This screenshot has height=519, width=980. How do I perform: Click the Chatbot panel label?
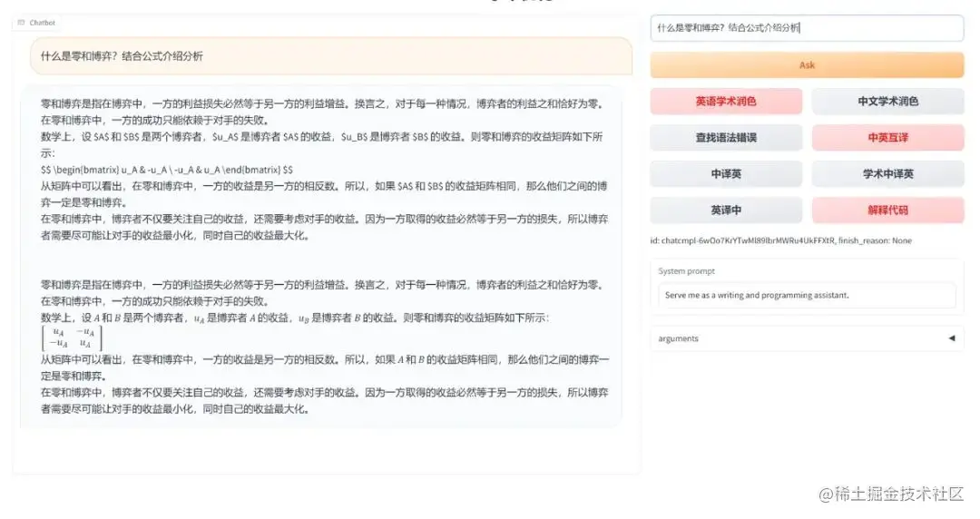pos(36,23)
